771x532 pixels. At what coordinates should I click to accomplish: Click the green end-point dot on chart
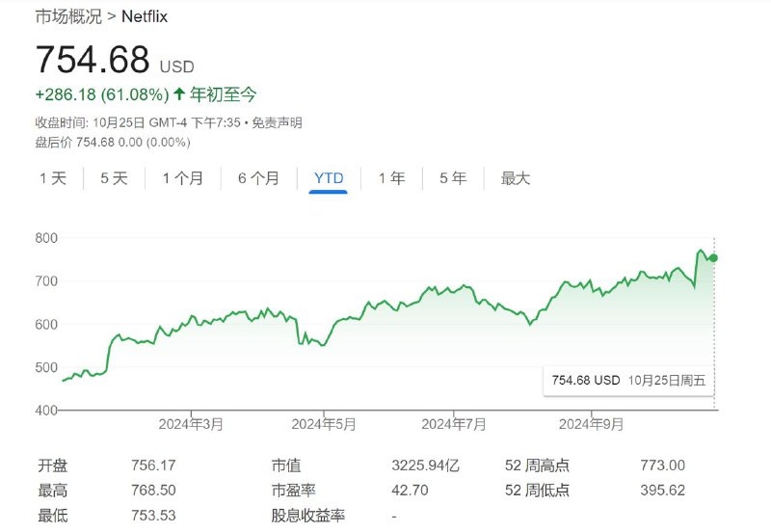pyautogui.click(x=713, y=258)
